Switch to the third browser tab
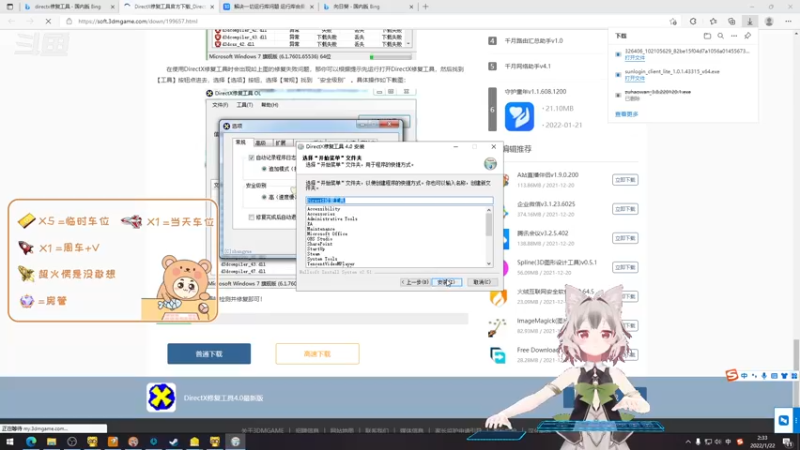Image resolution: width=800 pixels, height=450 pixels. (x=270, y=7)
